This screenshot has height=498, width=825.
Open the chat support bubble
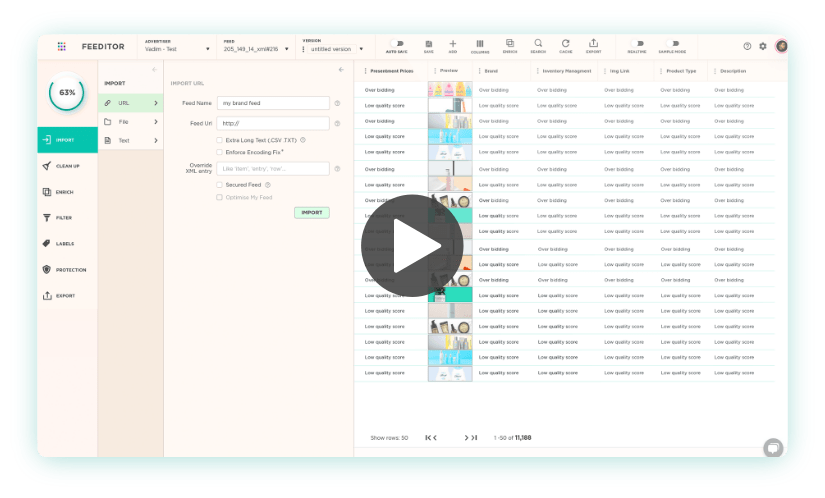(x=772, y=448)
